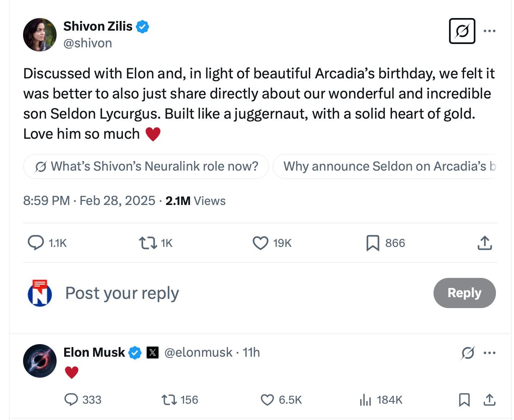The width and height of the screenshot is (514, 420).
Task: Share Elon Musk's reply
Action: click(x=489, y=400)
